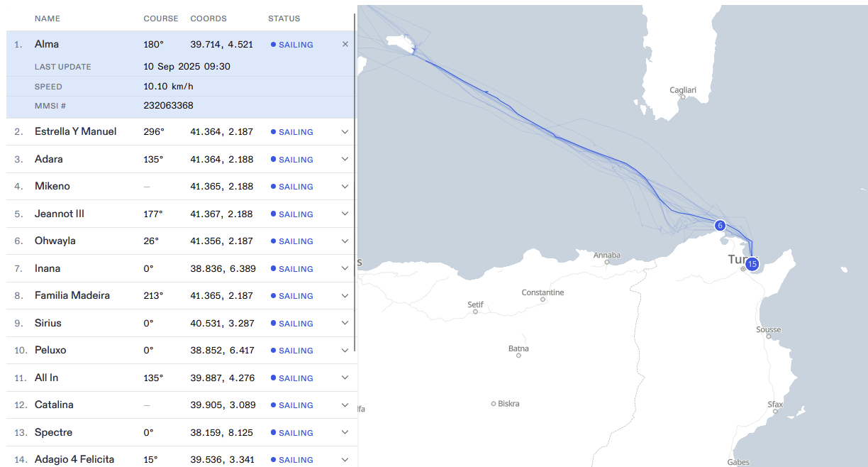The image size is (868, 467).
Task: Click Alma's last update timestamp
Action: pyautogui.click(x=187, y=67)
